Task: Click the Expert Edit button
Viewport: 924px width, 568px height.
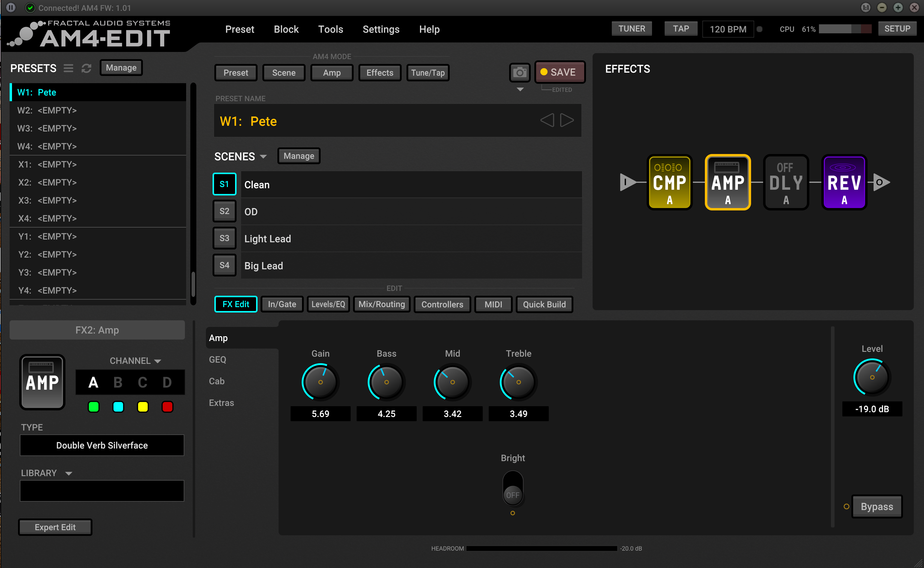Action: tap(55, 527)
